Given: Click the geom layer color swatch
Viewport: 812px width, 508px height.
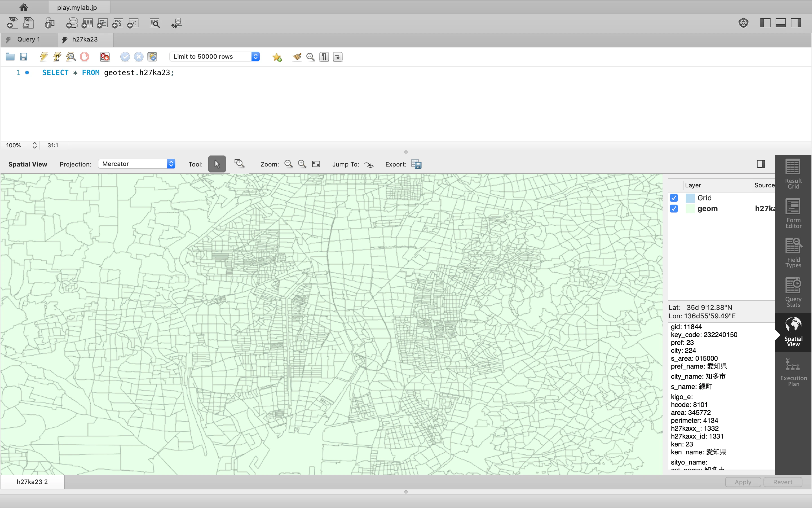Looking at the screenshot, I should (690, 209).
